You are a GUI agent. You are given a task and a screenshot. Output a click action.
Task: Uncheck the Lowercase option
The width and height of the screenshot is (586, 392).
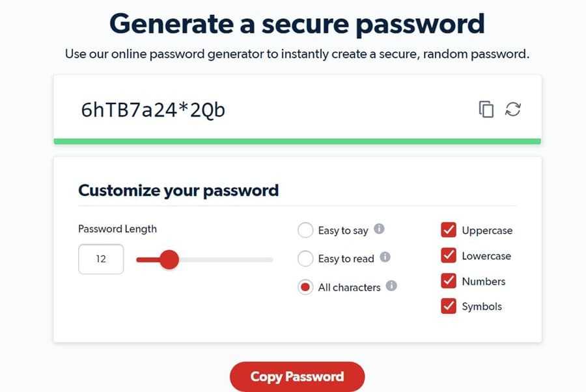point(449,255)
